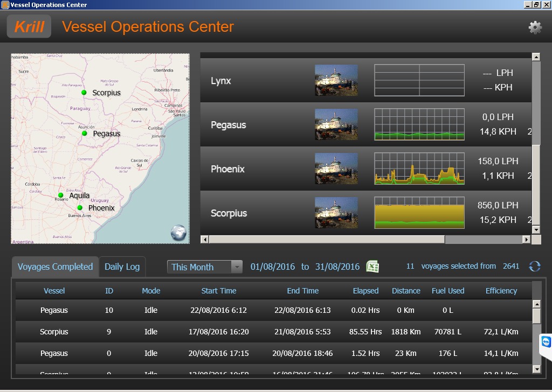
Task: Switch to the Daily Log tab
Action: pyautogui.click(x=122, y=267)
